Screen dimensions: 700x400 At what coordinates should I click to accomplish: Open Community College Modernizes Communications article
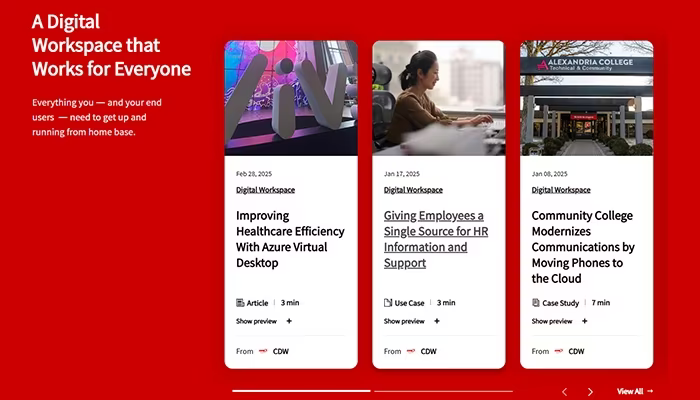coord(583,247)
